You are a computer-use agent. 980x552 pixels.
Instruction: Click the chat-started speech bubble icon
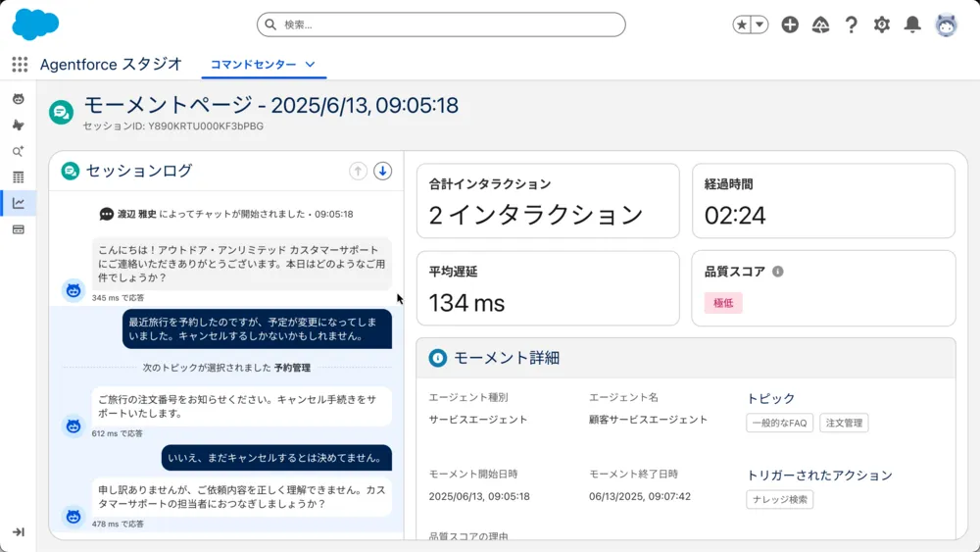click(106, 215)
